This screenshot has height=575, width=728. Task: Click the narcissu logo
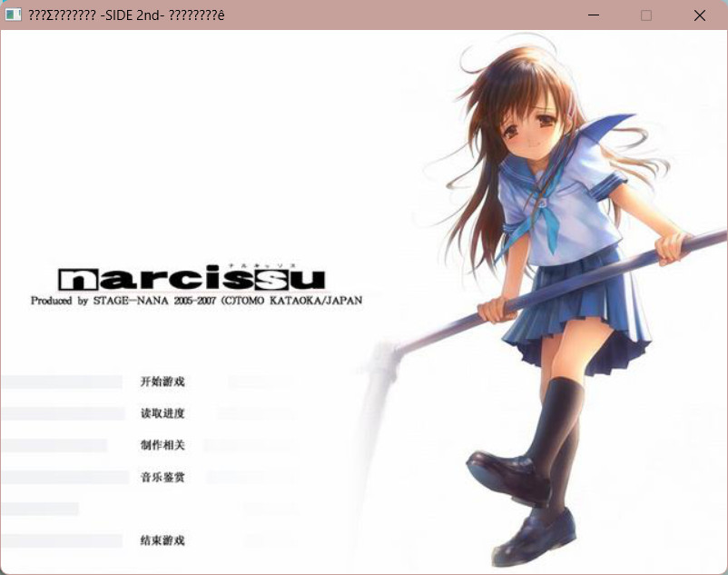pyautogui.click(x=191, y=278)
